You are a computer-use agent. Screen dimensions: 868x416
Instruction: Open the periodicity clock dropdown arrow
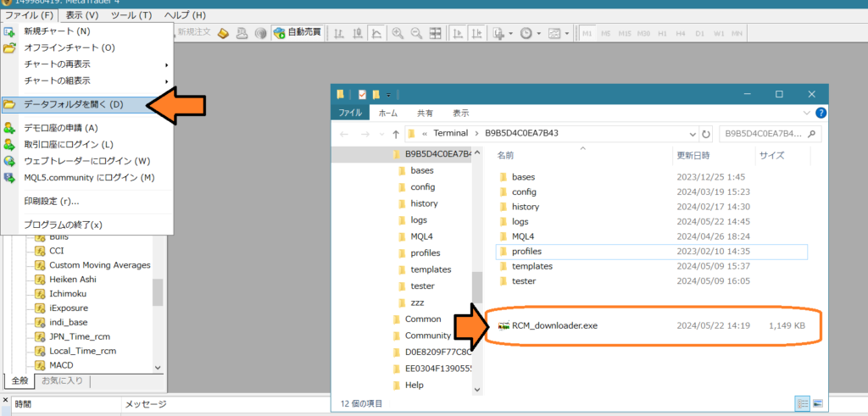(538, 33)
